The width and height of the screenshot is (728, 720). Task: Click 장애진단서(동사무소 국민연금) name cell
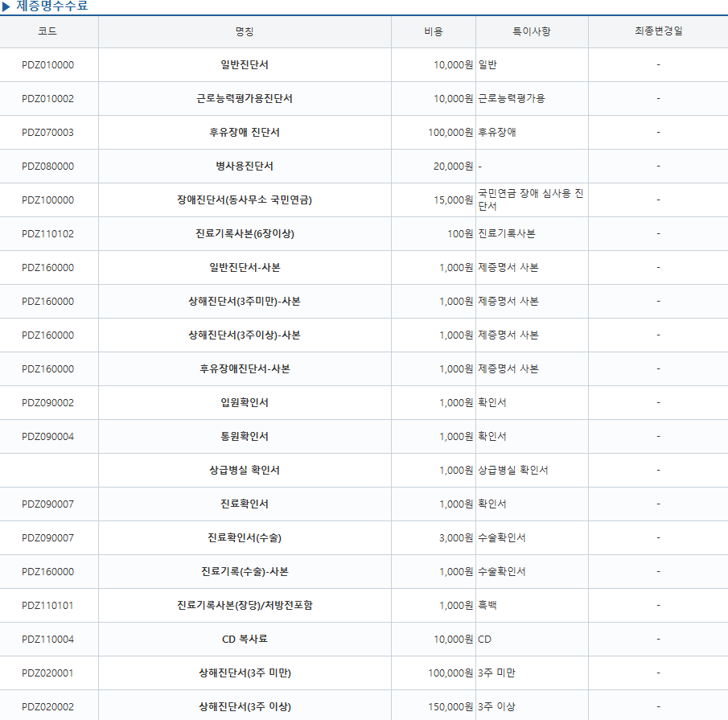[245, 200]
